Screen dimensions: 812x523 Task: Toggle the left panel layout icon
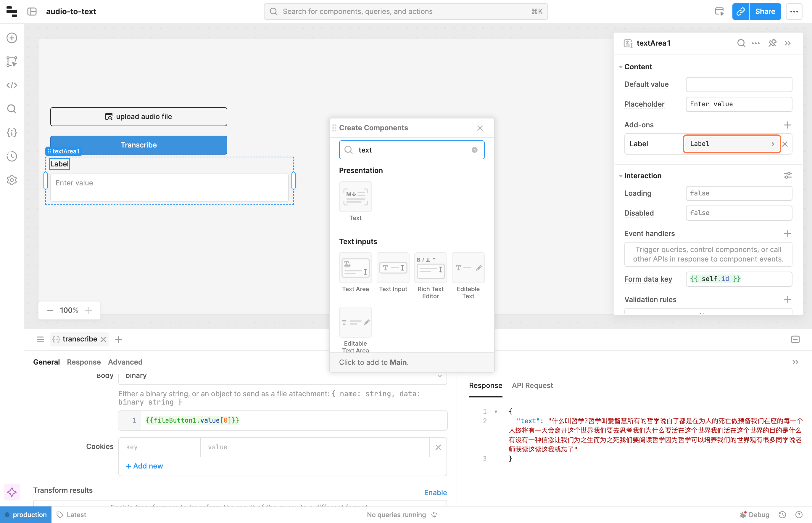click(32, 12)
